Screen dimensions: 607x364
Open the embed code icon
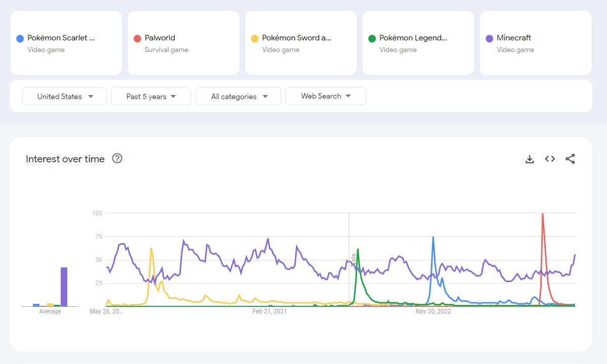pyautogui.click(x=550, y=159)
